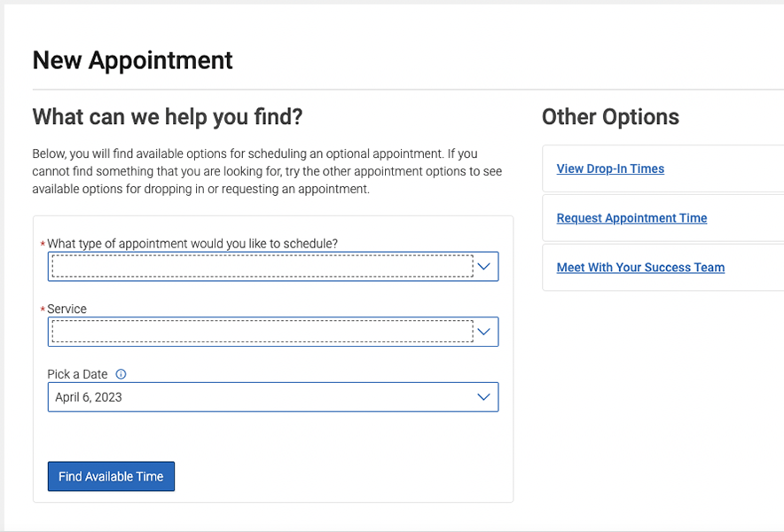Viewport: 784px width, 532px height.
Task: Expand the Pick a Date chevron
Action: tap(483, 397)
